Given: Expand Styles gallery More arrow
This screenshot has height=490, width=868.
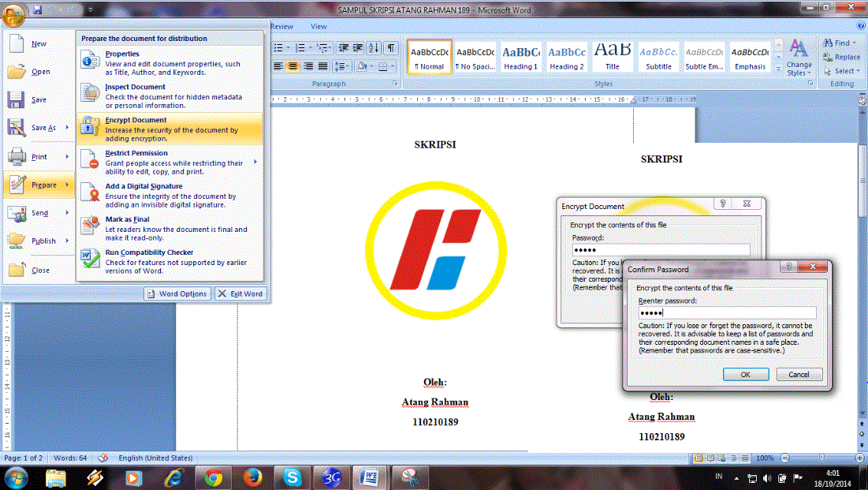Looking at the screenshot, I should [779, 69].
